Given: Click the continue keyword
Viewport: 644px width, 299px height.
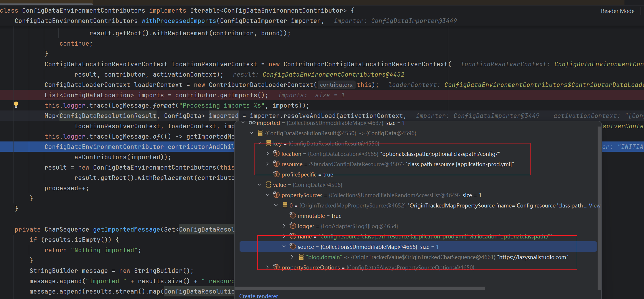Looking at the screenshot, I should [x=74, y=43].
